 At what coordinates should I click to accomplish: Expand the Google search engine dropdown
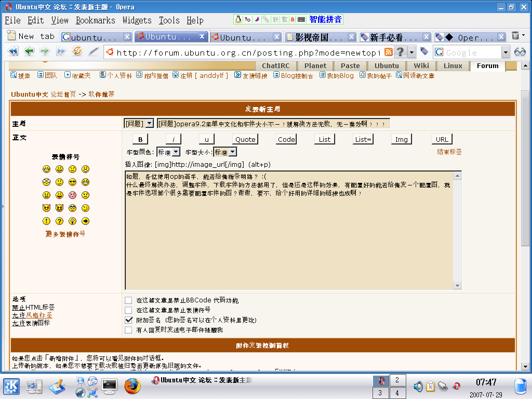click(x=506, y=52)
